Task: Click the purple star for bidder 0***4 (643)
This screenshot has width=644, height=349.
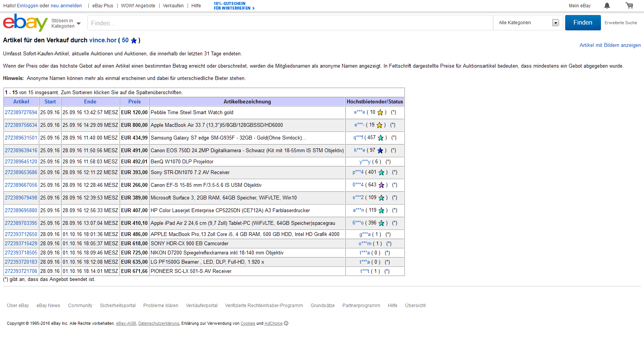Action: (381, 185)
